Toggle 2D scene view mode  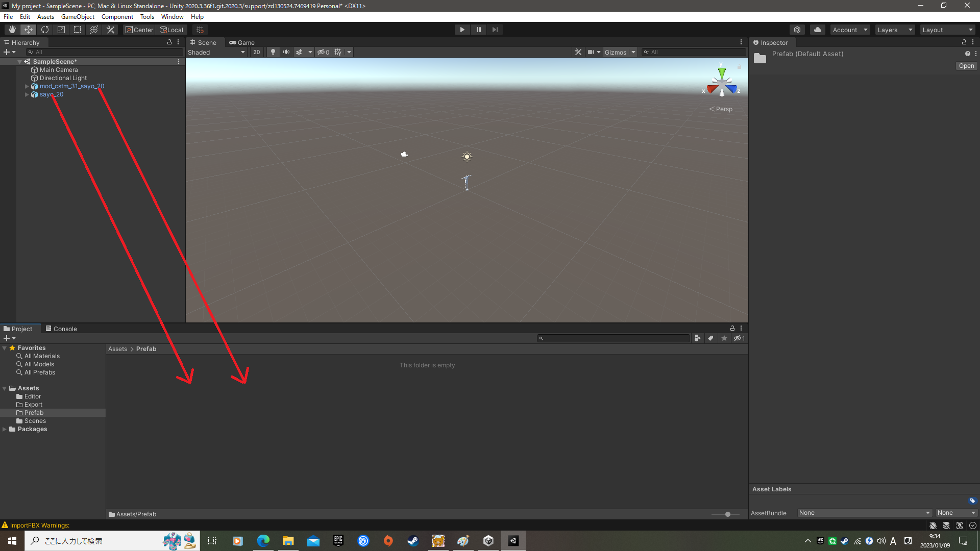coord(256,52)
